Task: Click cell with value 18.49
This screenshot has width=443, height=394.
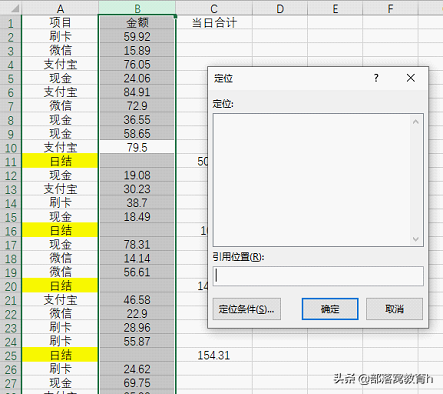Action: pos(137,217)
